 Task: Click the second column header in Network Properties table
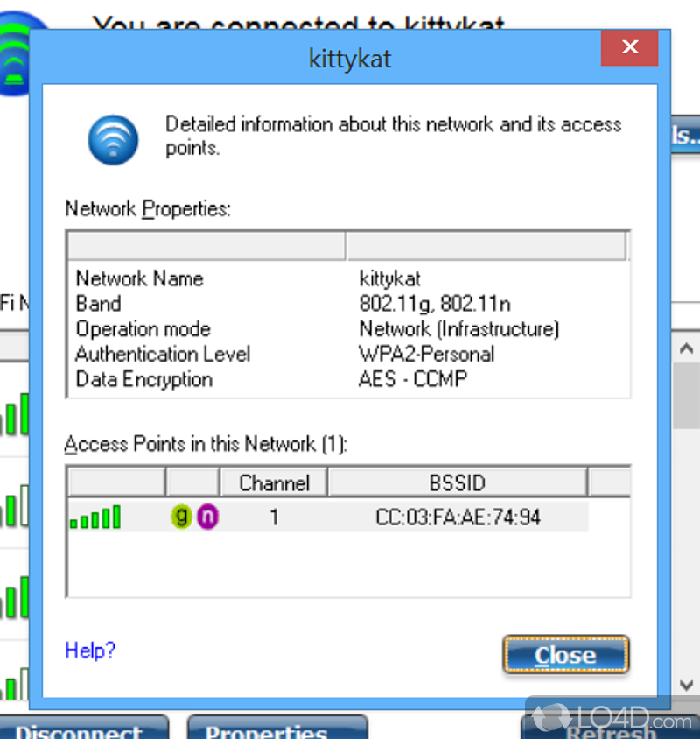486,245
